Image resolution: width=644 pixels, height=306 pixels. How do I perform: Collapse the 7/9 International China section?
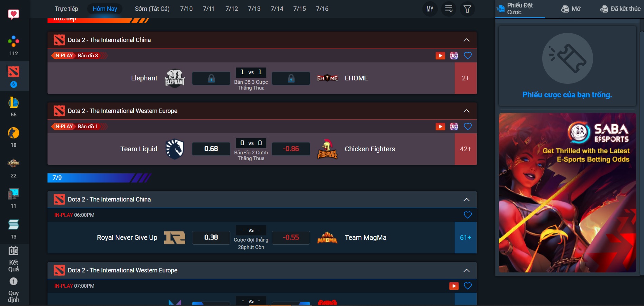[x=467, y=199]
